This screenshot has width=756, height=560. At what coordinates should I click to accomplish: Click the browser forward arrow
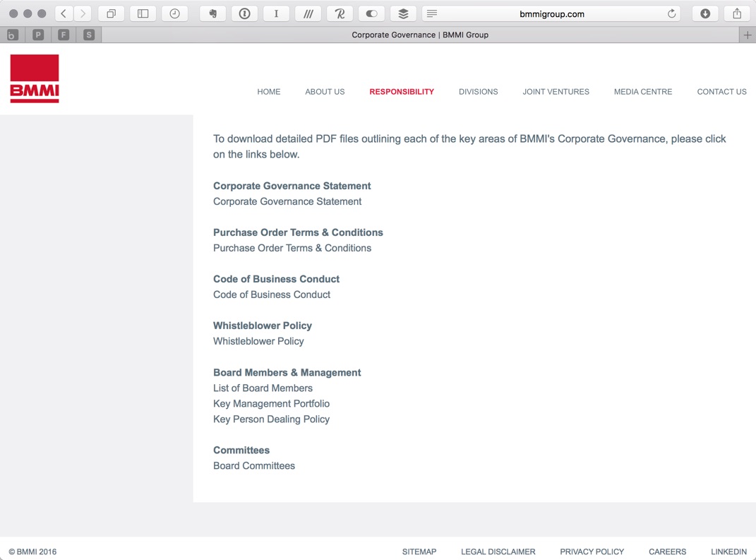coord(83,13)
